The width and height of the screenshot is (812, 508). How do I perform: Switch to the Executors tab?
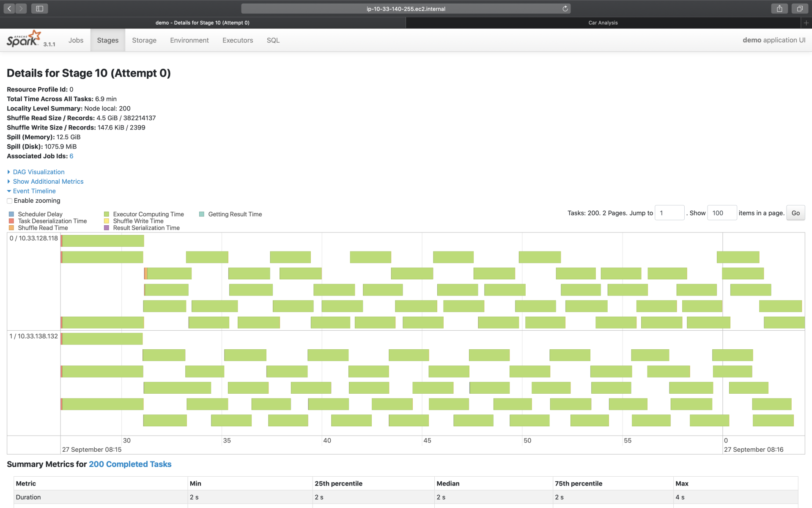click(237, 40)
